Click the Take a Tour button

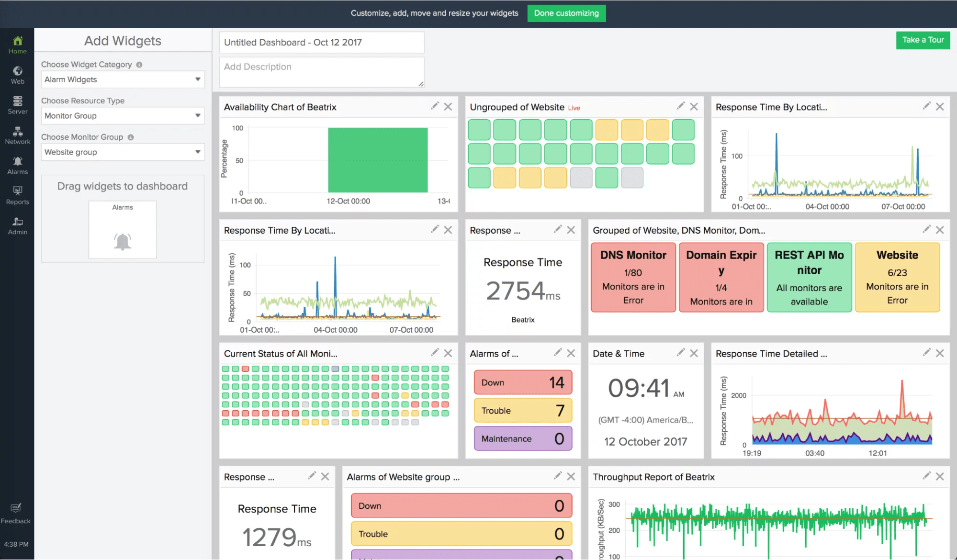click(x=922, y=40)
